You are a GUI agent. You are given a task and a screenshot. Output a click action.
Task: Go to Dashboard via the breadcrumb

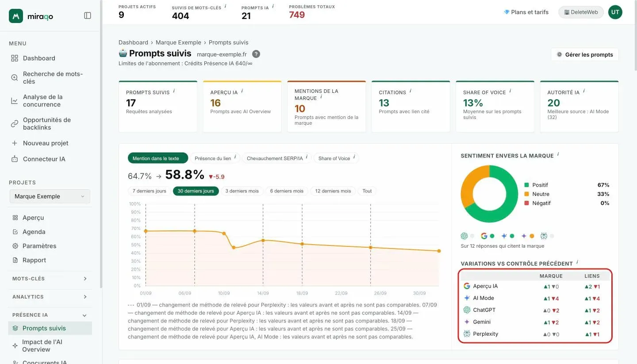click(x=133, y=42)
